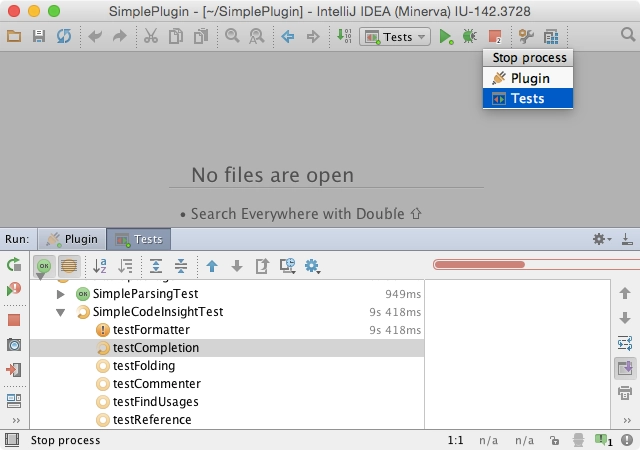Show more Run sidebar actions chevron
Viewport: 640px width, 450px height.
click(16, 420)
